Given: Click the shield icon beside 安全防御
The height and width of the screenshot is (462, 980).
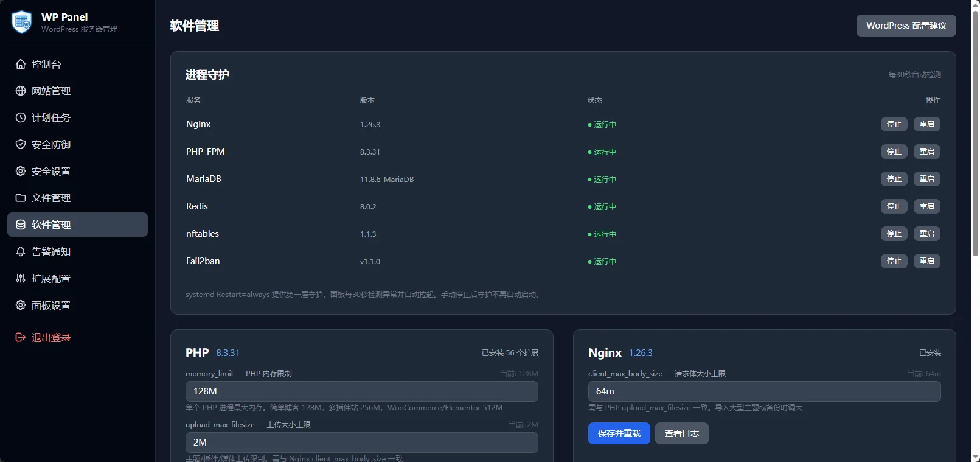Looking at the screenshot, I should [21, 144].
